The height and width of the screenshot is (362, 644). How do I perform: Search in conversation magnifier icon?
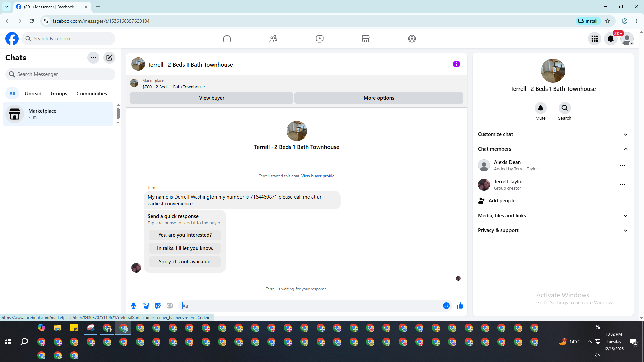565,108
